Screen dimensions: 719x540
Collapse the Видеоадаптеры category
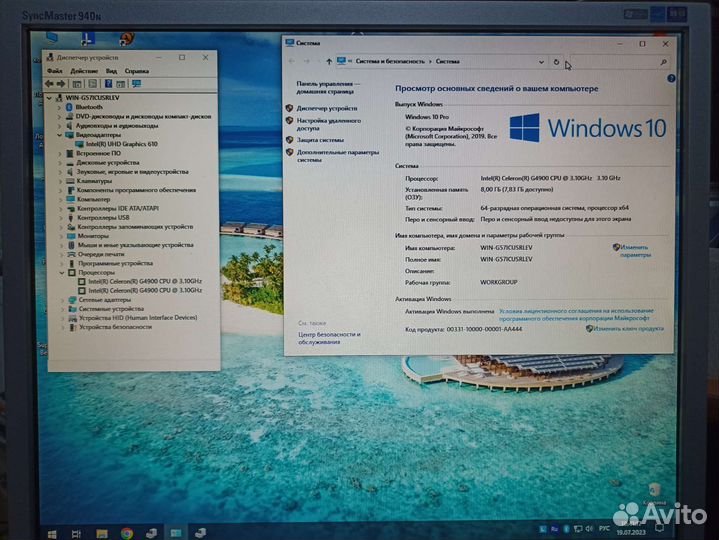[x=59, y=135]
